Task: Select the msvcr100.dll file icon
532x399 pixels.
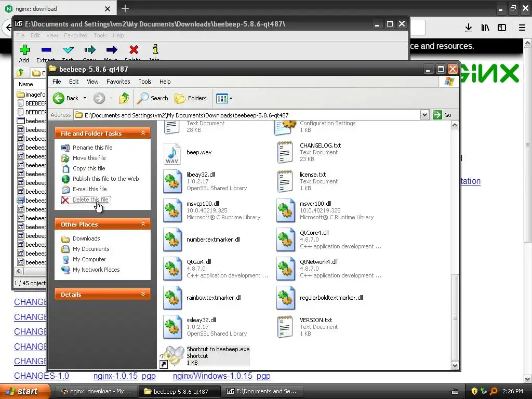Action: pyautogui.click(x=285, y=211)
